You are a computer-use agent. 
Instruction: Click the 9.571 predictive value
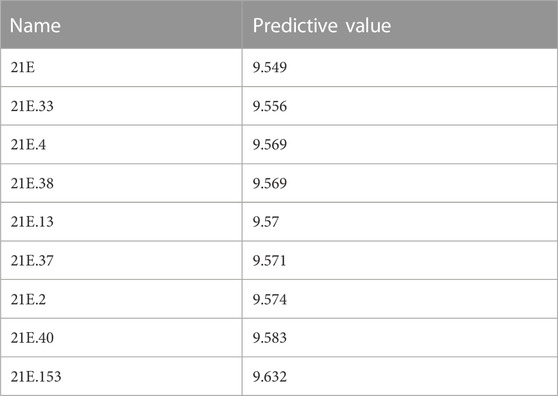[x=269, y=260]
